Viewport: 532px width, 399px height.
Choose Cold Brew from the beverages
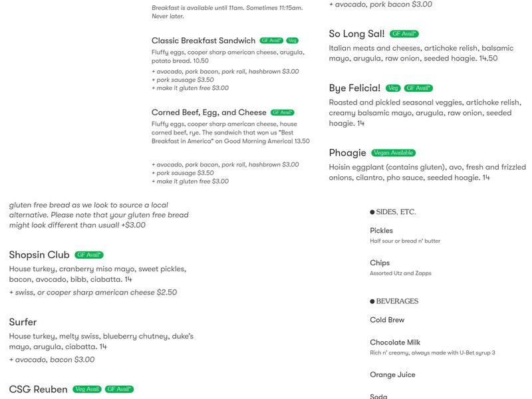point(387,320)
